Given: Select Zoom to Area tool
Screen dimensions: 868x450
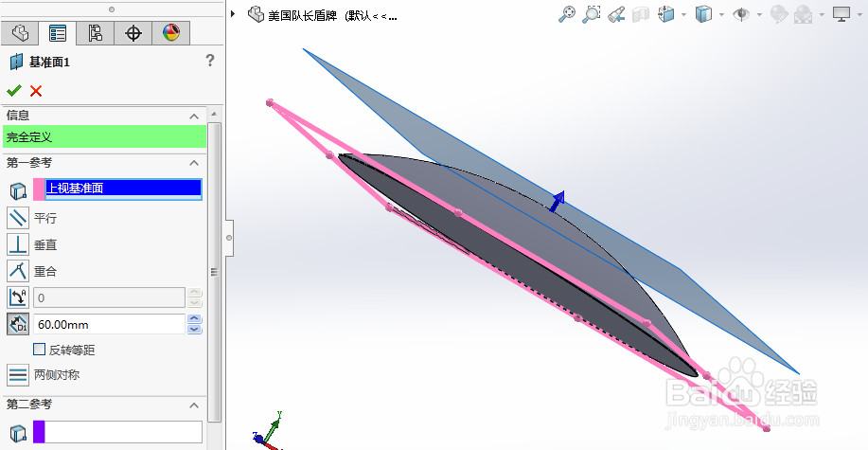Looking at the screenshot, I should point(592,14).
